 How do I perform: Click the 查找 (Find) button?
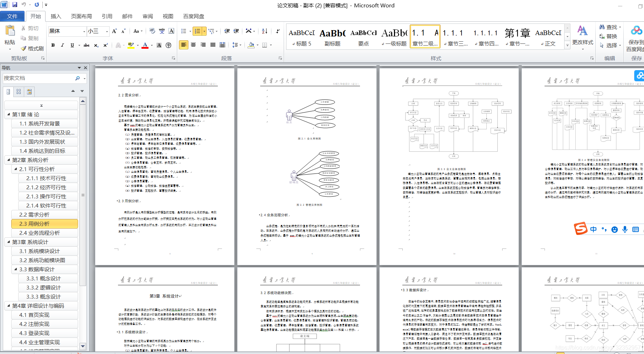(610, 27)
